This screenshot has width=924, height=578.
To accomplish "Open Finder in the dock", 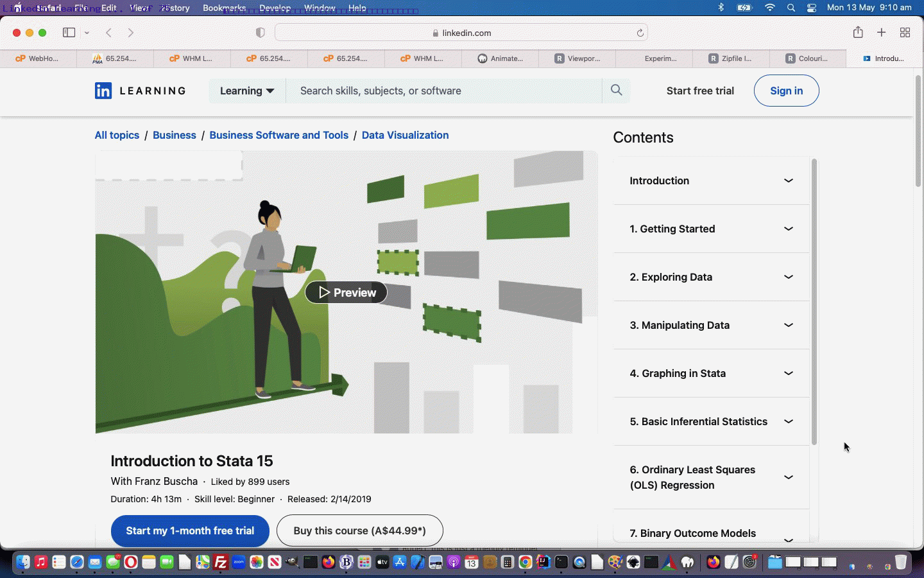I will 23,563.
